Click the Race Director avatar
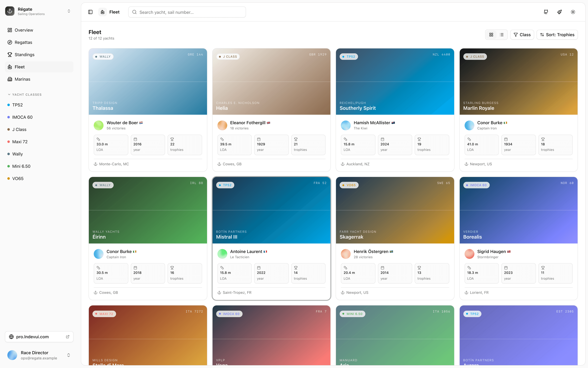Screen dimensions: 588x368 [12, 355]
